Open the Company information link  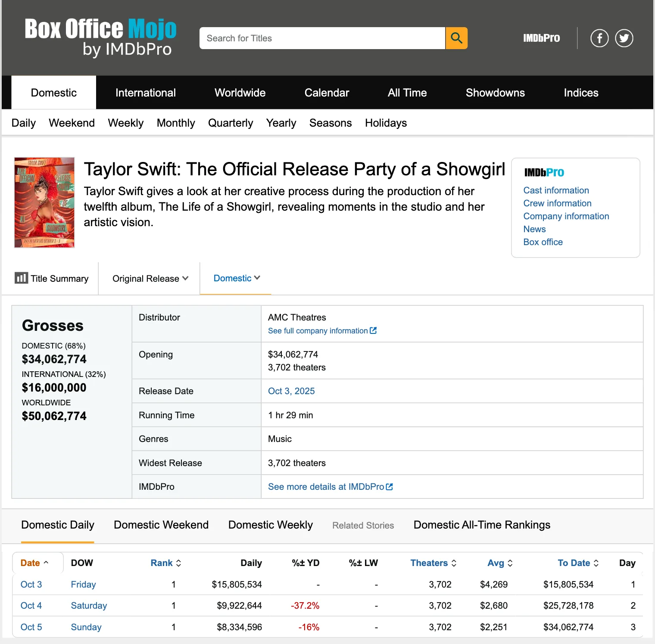pos(566,216)
